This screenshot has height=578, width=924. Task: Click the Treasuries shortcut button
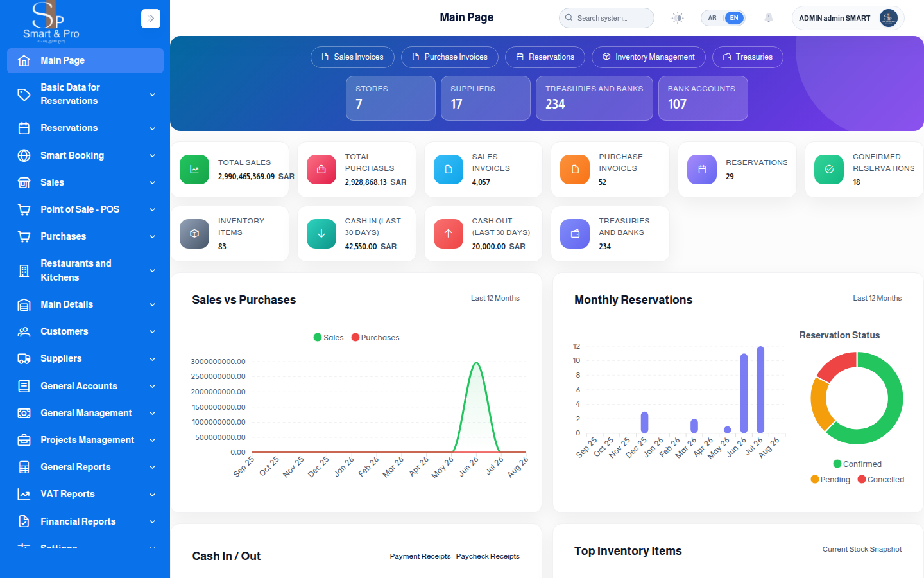click(748, 57)
